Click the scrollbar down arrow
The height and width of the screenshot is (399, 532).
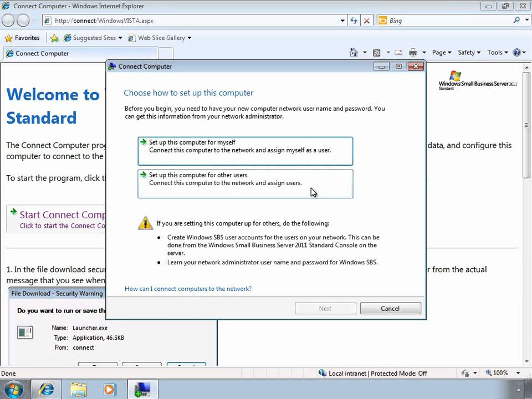(526, 362)
